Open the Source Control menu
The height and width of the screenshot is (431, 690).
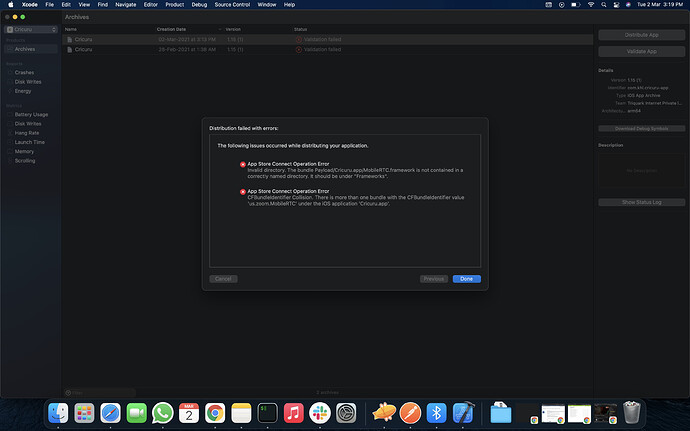click(232, 4)
